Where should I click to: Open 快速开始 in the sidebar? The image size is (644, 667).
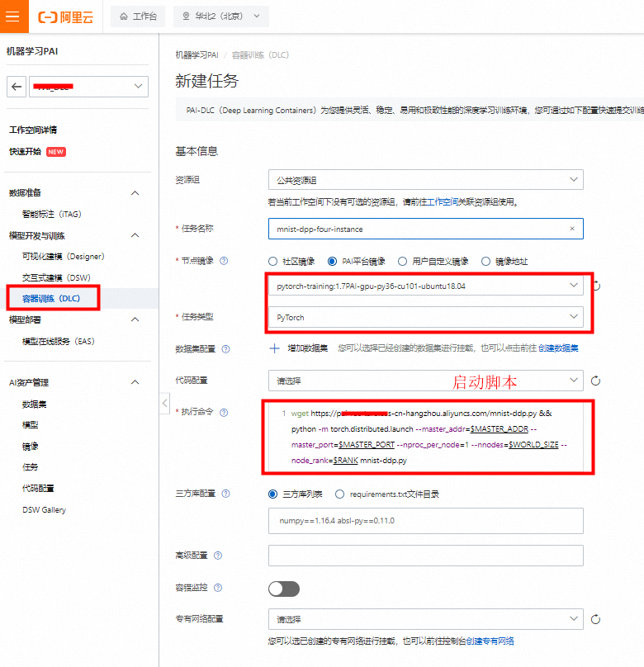pyautogui.click(x=25, y=151)
